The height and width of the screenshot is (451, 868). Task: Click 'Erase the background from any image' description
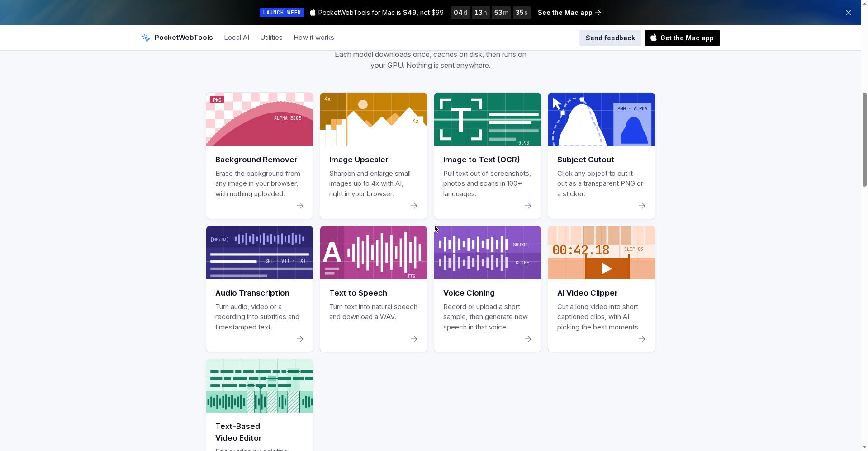pyautogui.click(x=257, y=183)
